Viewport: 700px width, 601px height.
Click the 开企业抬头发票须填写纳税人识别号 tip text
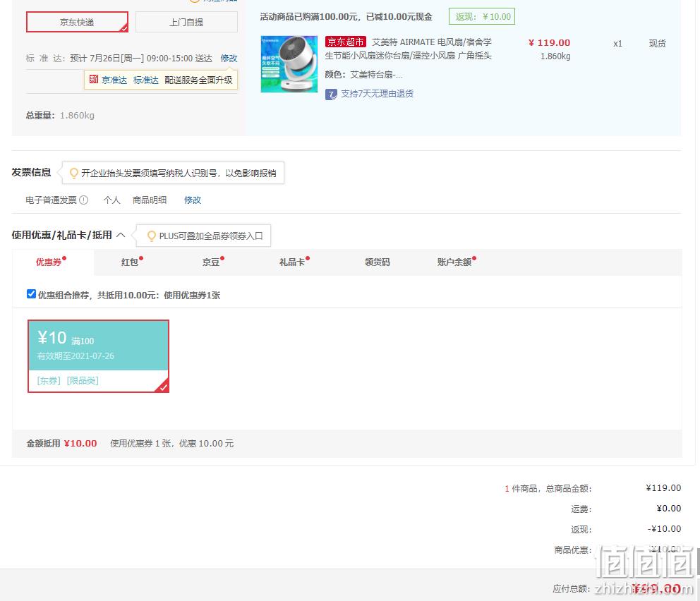pos(179,173)
